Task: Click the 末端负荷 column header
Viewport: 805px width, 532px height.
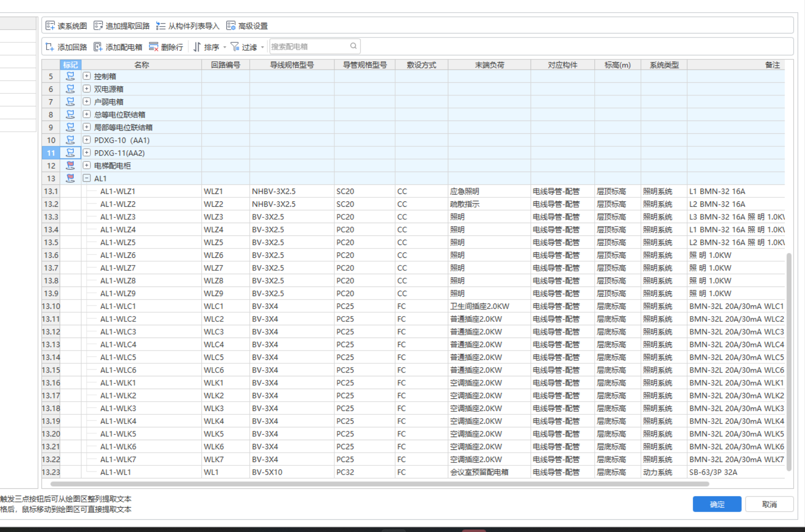Action: (490, 65)
